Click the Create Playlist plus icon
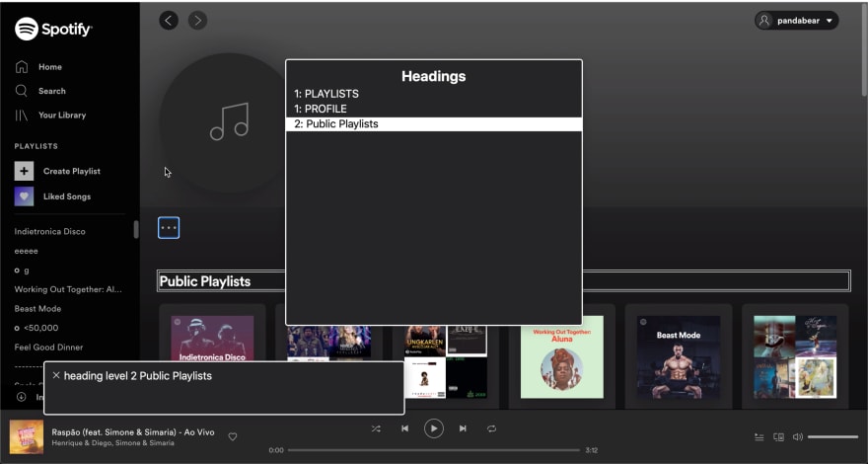The width and height of the screenshot is (868, 464). (24, 172)
